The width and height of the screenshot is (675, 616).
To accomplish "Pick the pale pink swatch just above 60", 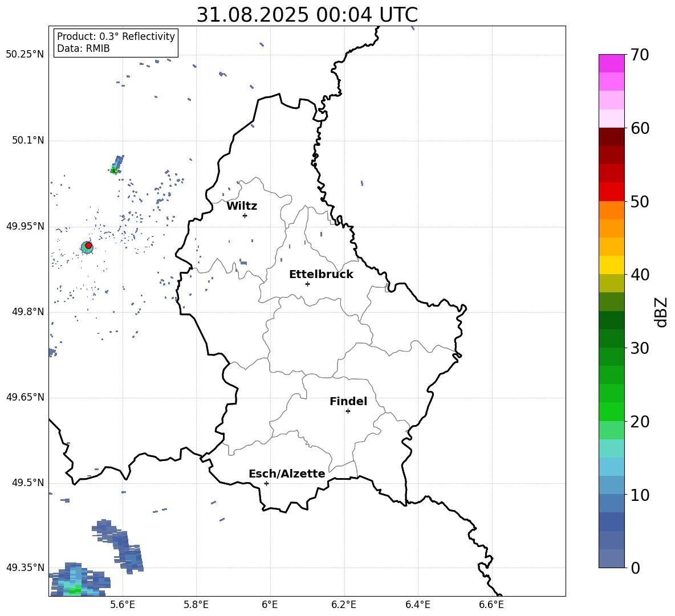I will click(611, 119).
